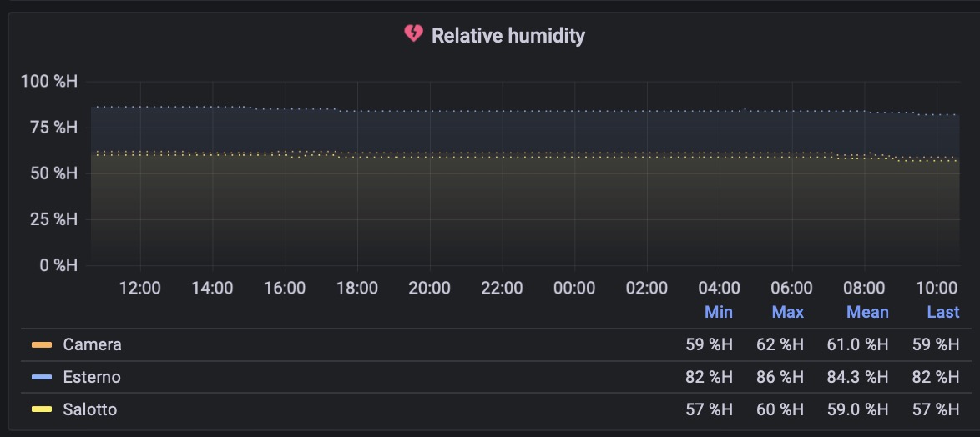Click the yellow Salotto series color swatch
This screenshot has width=980, height=437.
[41, 409]
